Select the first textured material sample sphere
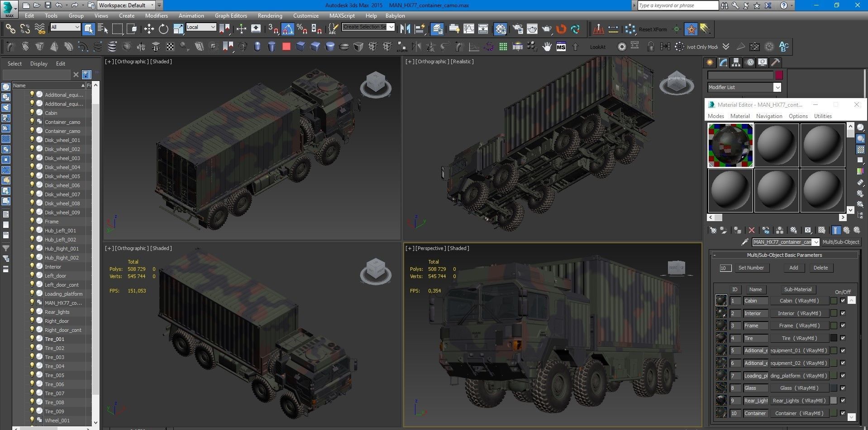This screenshot has width=868, height=430. coord(730,146)
